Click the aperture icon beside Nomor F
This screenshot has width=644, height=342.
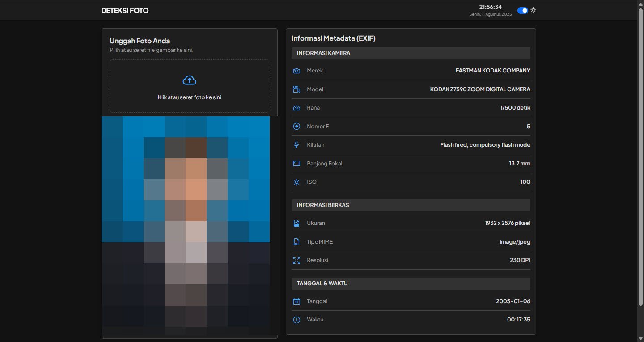(x=297, y=127)
